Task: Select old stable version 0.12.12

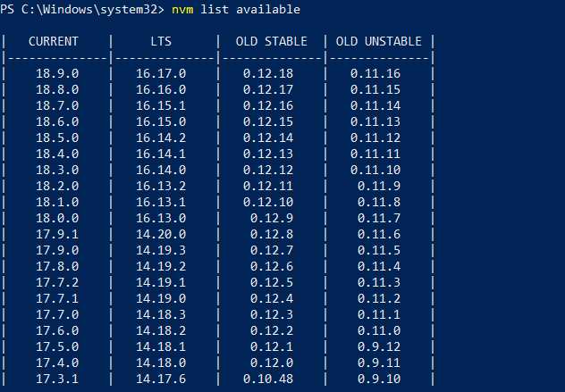Action: [268, 170]
